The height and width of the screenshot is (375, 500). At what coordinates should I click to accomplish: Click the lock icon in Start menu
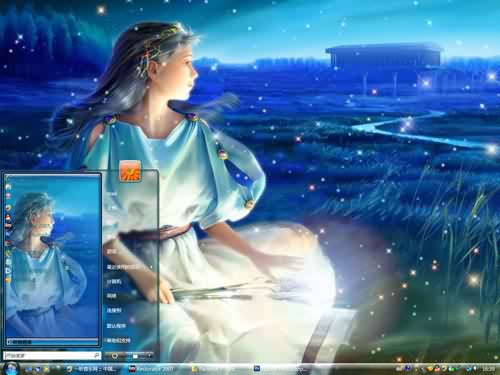pos(135,356)
